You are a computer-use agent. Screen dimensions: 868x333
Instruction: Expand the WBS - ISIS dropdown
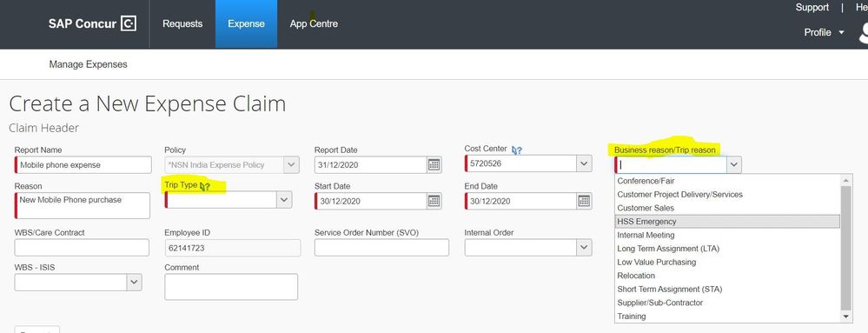point(134,282)
